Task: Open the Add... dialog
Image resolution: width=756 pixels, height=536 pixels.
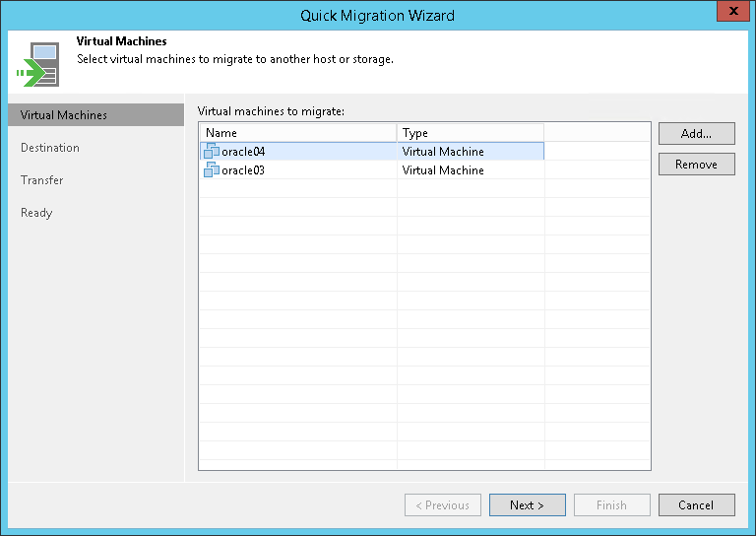Action: pos(697,134)
